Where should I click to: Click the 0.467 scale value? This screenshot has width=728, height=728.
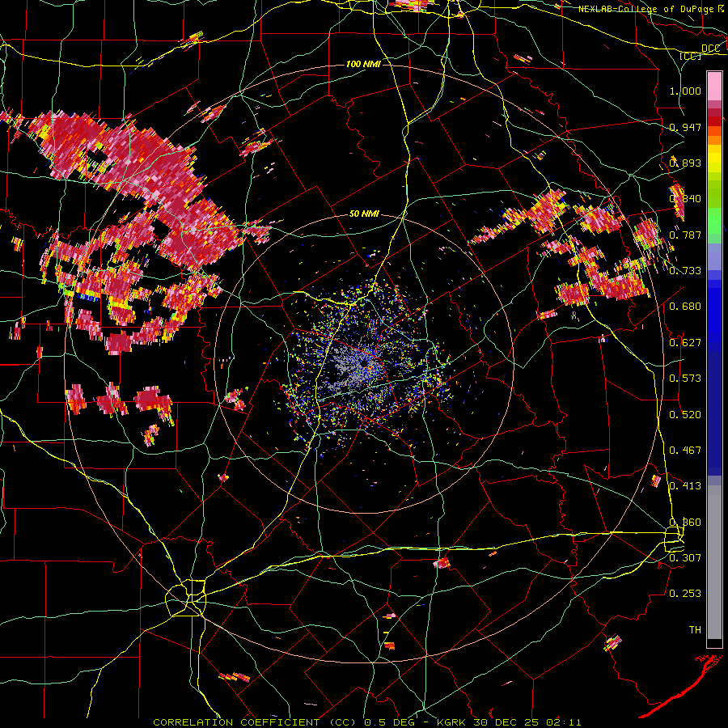(x=685, y=451)
